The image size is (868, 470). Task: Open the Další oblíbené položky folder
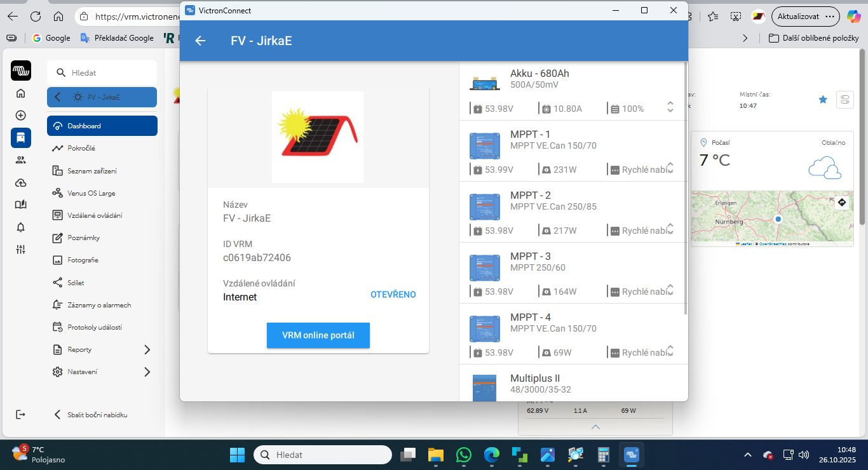coord(814,38)
